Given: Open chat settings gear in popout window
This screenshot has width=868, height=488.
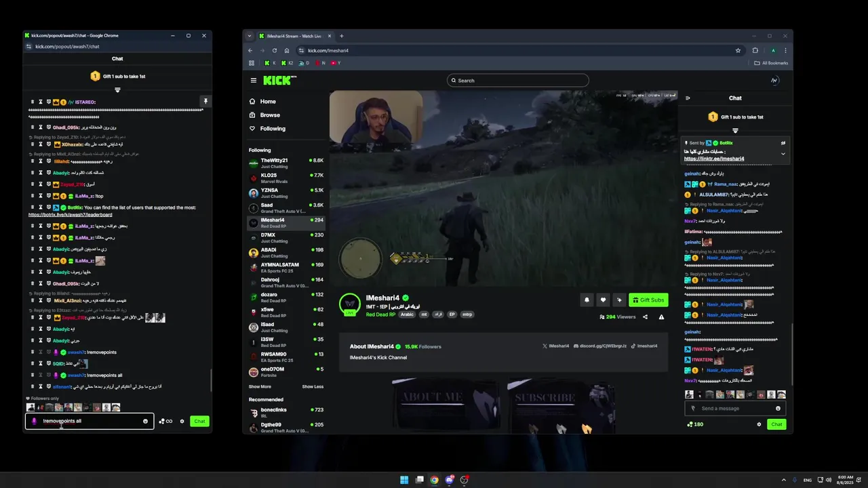Looking at the screenshot, I should [182, 421].
